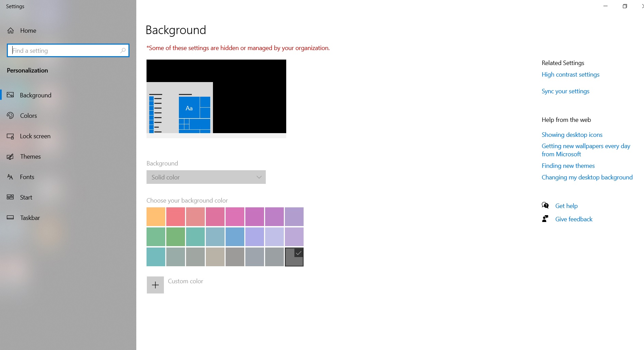
Task: Open Getting new wallpapers every day link
Action: coord(586,150)
